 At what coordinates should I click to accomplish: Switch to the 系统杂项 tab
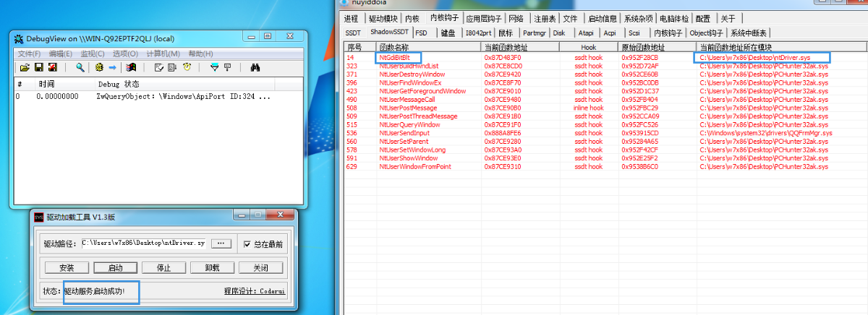[639, 19]
